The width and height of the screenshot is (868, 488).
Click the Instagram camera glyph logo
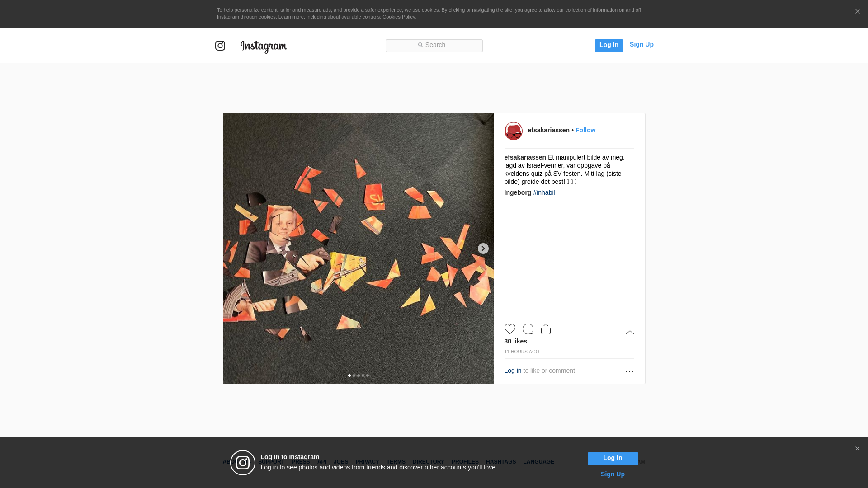click(x=220, y=46)
